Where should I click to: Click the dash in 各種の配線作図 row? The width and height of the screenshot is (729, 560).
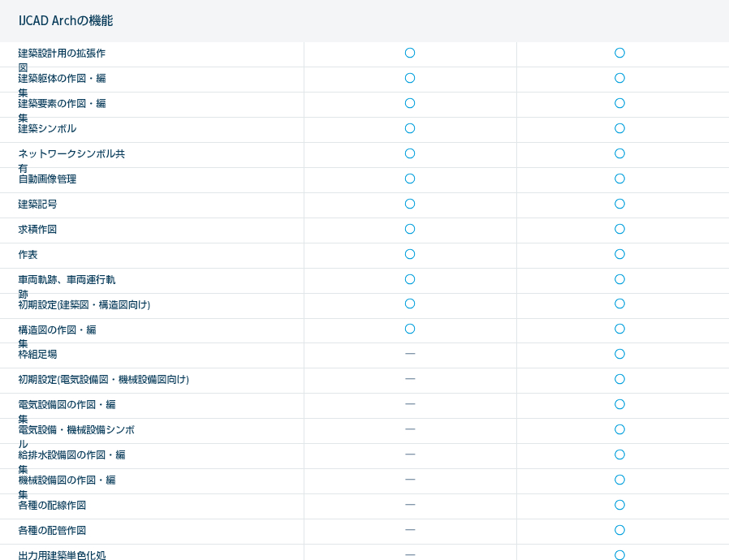pyautogui.click(x=410, y=505)
